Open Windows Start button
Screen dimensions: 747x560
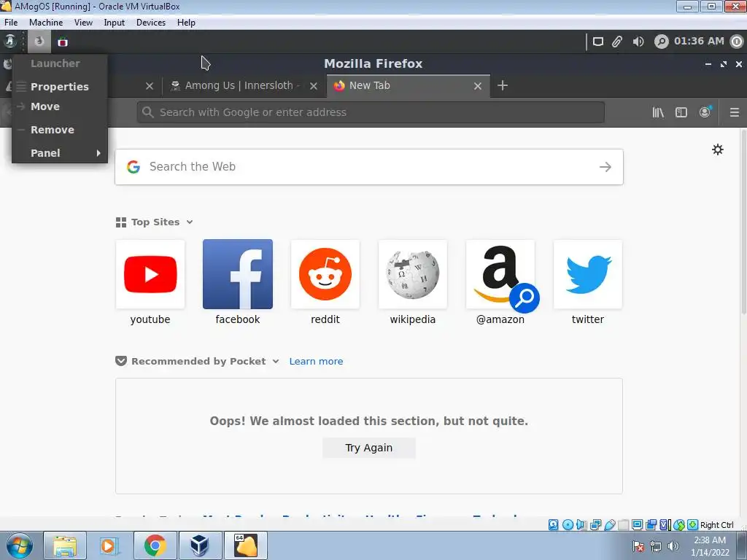tap(20, 545)
